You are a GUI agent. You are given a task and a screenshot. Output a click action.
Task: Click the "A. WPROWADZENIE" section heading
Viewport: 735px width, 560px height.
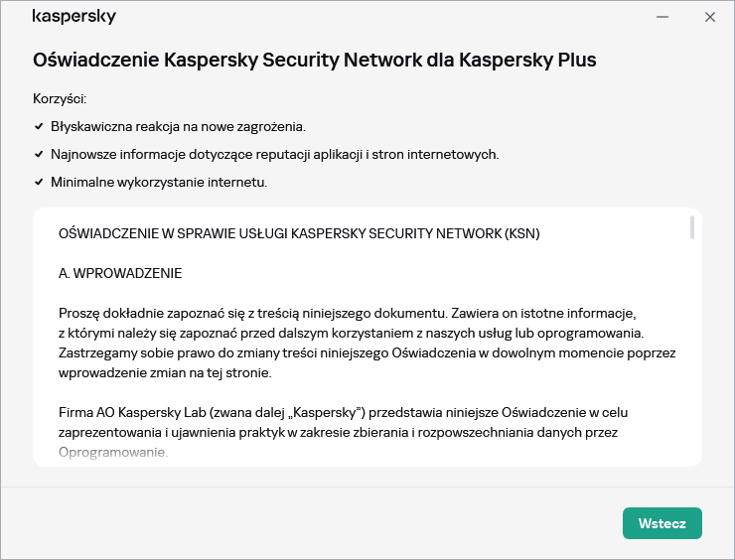120,273
